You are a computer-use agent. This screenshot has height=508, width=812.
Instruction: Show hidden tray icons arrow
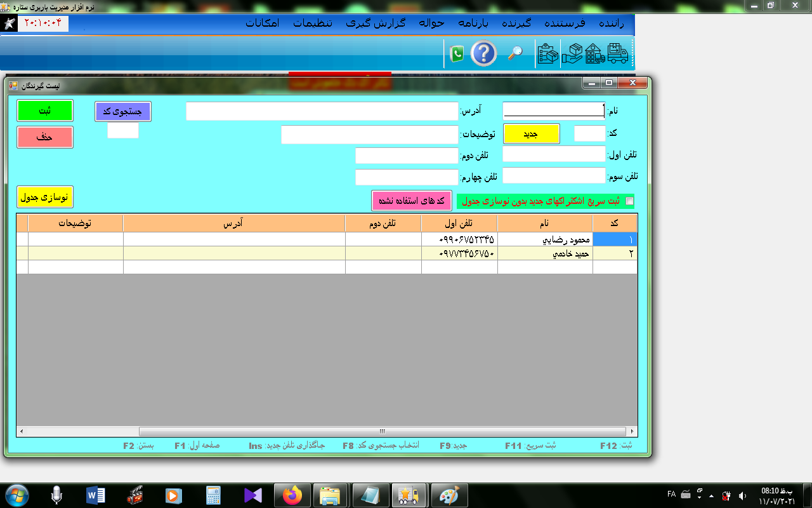click(x=712, y=495)
